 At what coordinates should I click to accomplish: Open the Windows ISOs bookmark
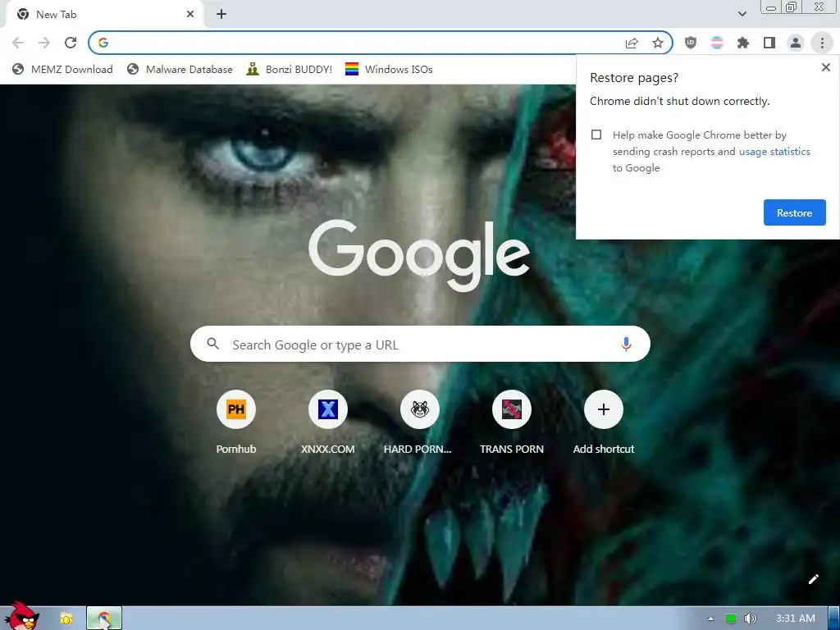pos(389,69)
